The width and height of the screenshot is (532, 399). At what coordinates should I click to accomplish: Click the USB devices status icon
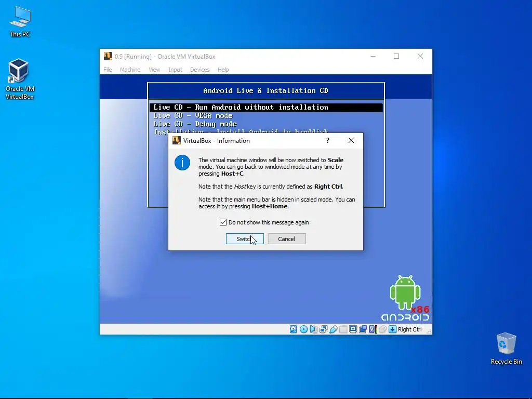pyautogui.click(x=333, y=329)
